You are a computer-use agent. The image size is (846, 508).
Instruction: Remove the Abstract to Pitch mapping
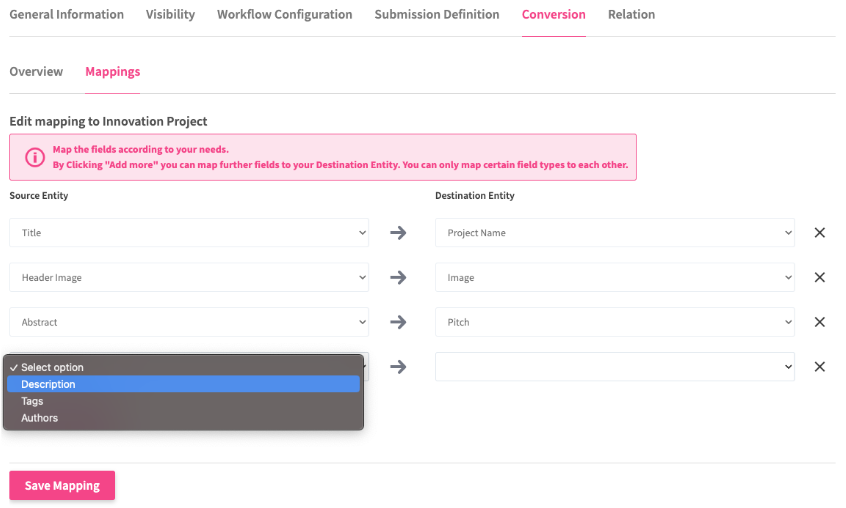pyautogui.click(x=819, y=322)
